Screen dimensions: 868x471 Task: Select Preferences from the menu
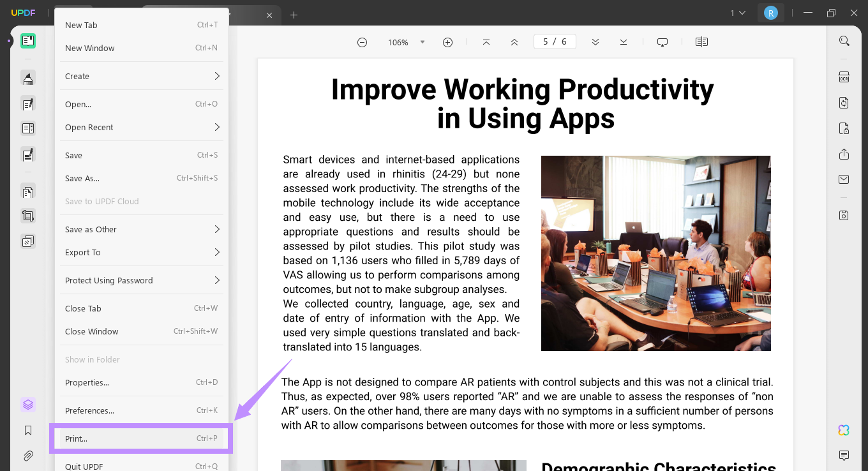(140, 410)
